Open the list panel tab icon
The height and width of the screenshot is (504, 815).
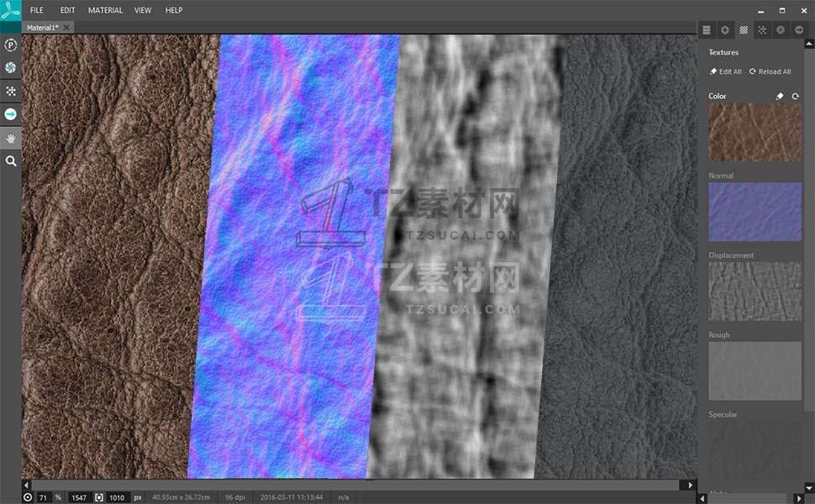tap(707, 30)
